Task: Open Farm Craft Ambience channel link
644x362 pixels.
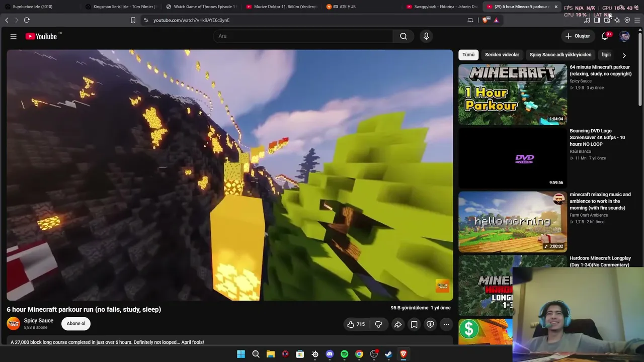Action: click(589, 215)
